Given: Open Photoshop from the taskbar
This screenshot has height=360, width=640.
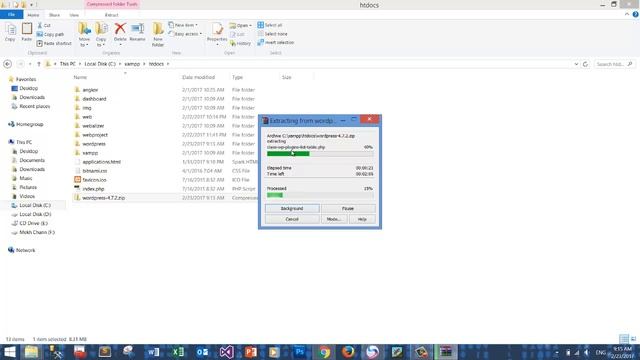Looking at the screenshot, I should pyautogui.click(x=300, y=352).
